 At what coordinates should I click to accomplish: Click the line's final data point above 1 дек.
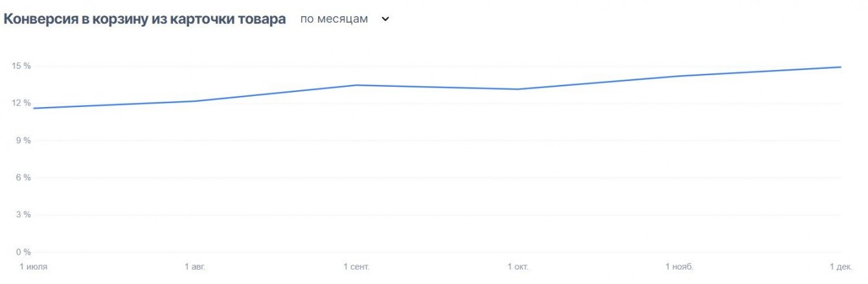840,67
